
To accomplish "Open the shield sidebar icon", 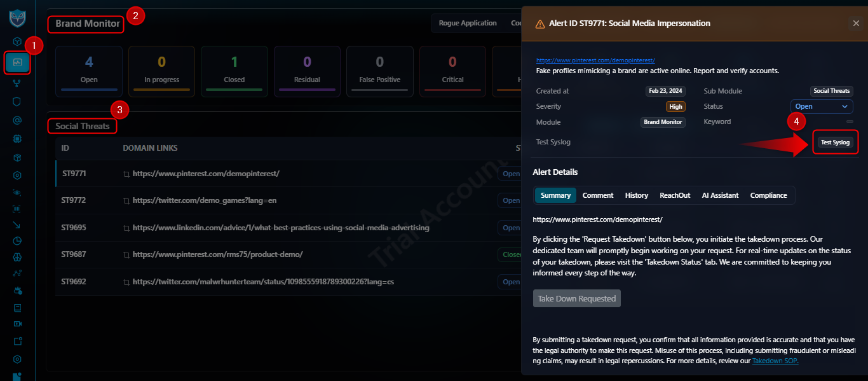I will click(x=18, y=101).
